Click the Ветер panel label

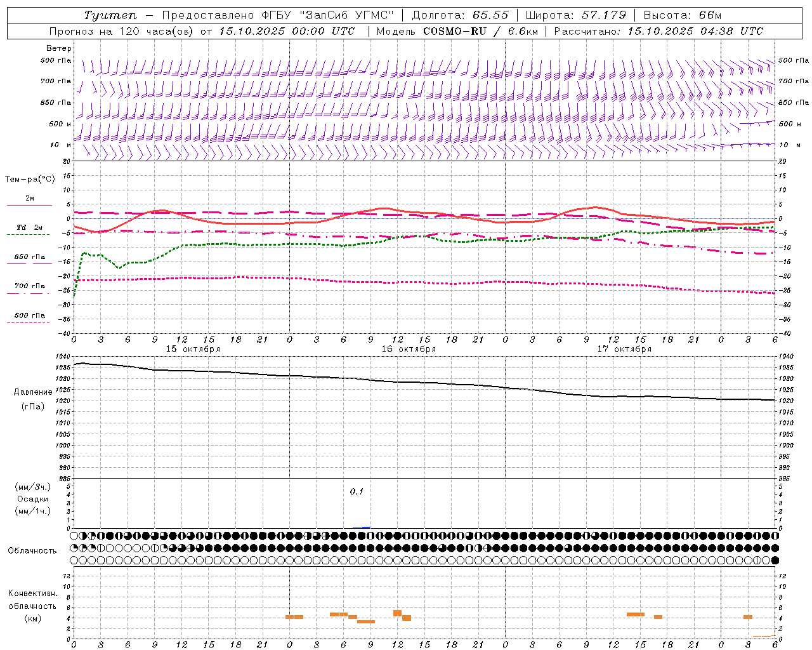pyautogui.click(x=58, y=48)
